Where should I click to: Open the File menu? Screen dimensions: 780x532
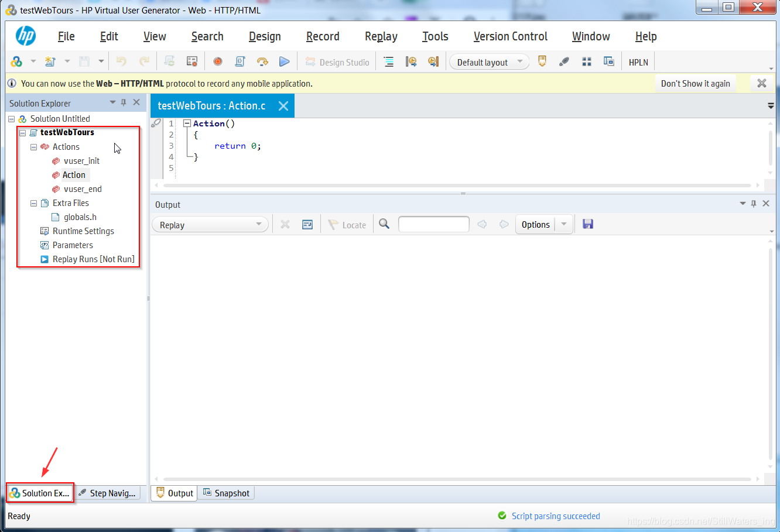pyautogui.click(x=66, y=36)
